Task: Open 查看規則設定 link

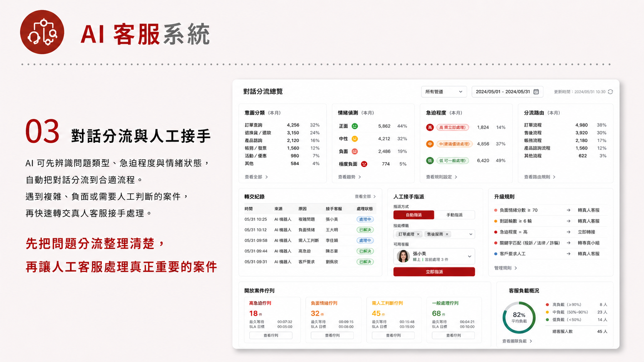Action: point(441,177)
